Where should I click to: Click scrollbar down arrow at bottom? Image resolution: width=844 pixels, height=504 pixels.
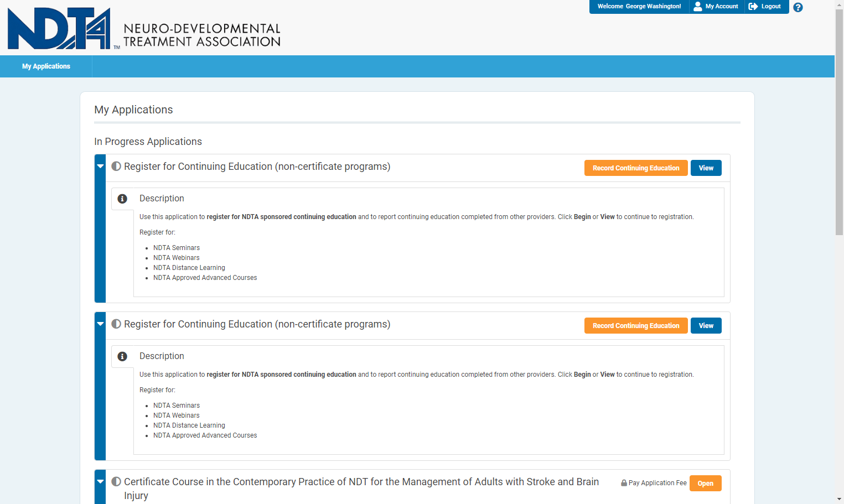pyautogui.click(x=839, y=500)
